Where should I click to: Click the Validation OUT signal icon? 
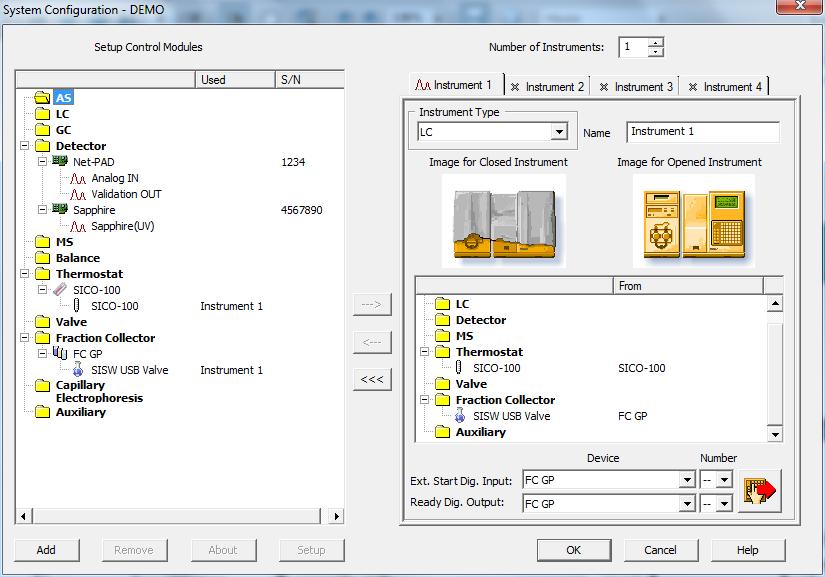(78, 195)
